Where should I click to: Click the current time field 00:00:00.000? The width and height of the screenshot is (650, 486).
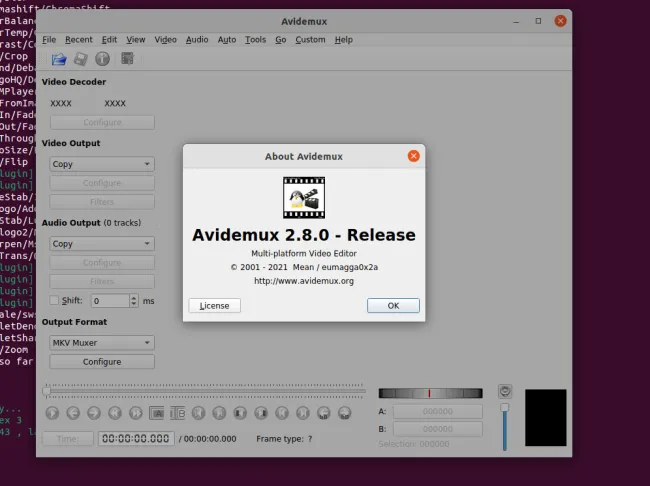coord(136,439)
